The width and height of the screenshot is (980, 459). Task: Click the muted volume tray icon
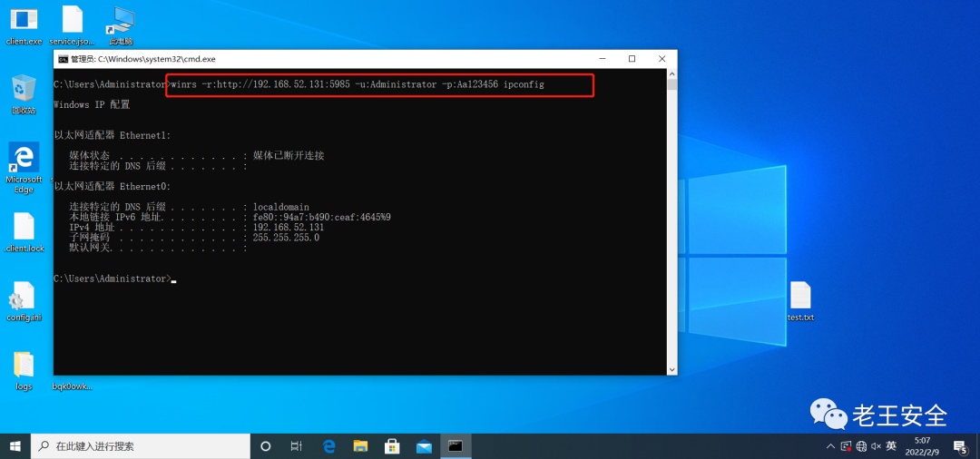point(877,446)
